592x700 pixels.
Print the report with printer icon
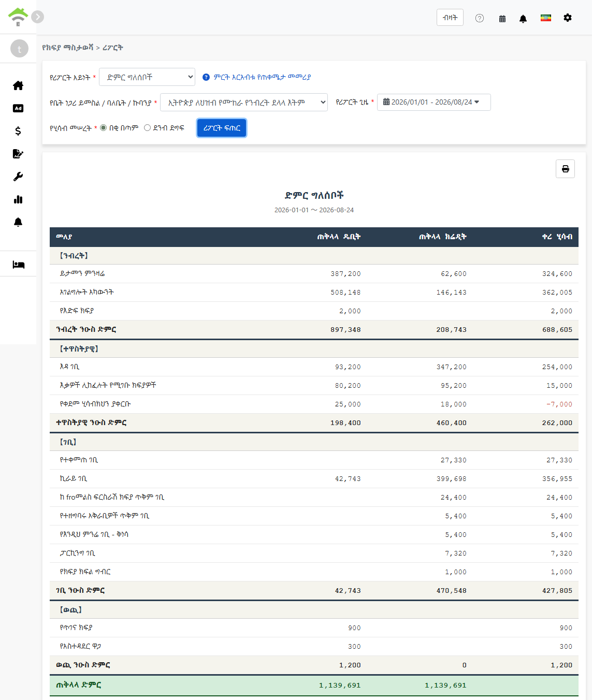pos(565,169)
